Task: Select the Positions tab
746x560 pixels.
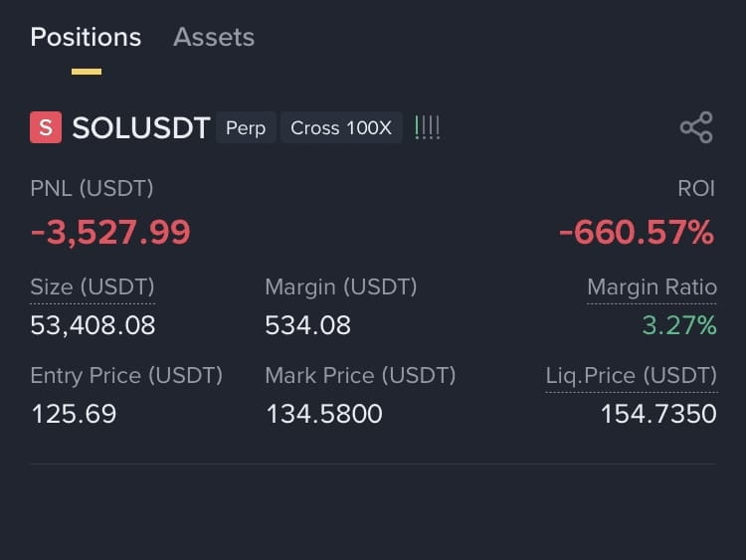Action: (86, 37)
